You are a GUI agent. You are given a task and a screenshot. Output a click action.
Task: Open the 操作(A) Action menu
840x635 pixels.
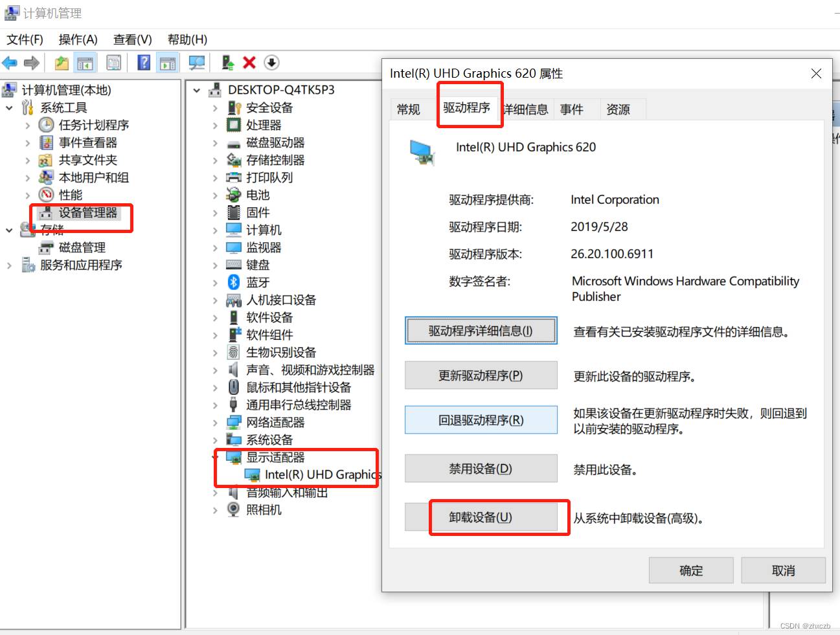point(78,39)
